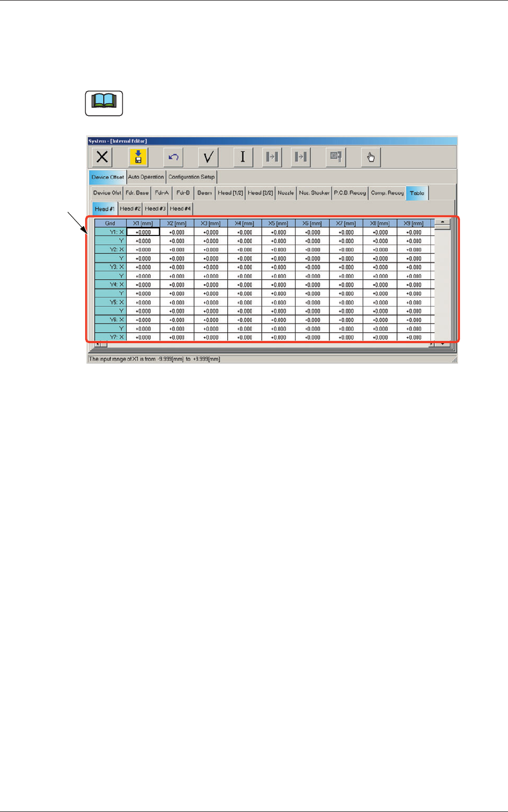Click the X3 [mm] column header
Image resolution: width=508 pixels, height=812 pixels.
[x=211, y=223]
